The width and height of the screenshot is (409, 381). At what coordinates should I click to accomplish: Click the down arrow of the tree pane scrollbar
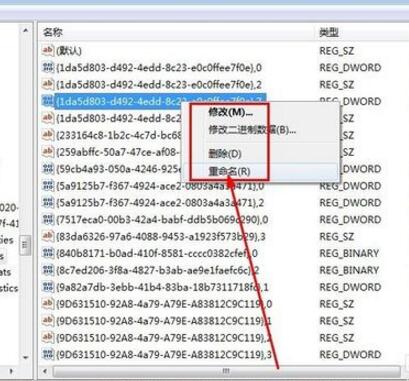pos(26,358)
